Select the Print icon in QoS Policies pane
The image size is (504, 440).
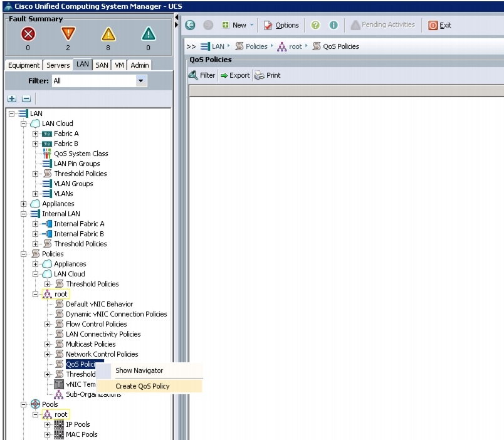[x=268, y=75]
